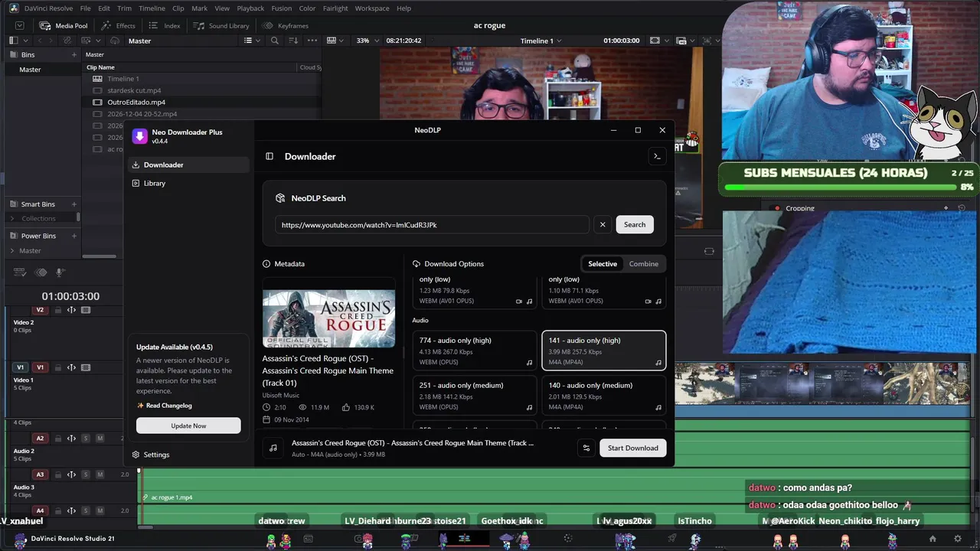Open the viewer zoom 33% dropdown
Viewport: 980px width, 551px height.
367,41
